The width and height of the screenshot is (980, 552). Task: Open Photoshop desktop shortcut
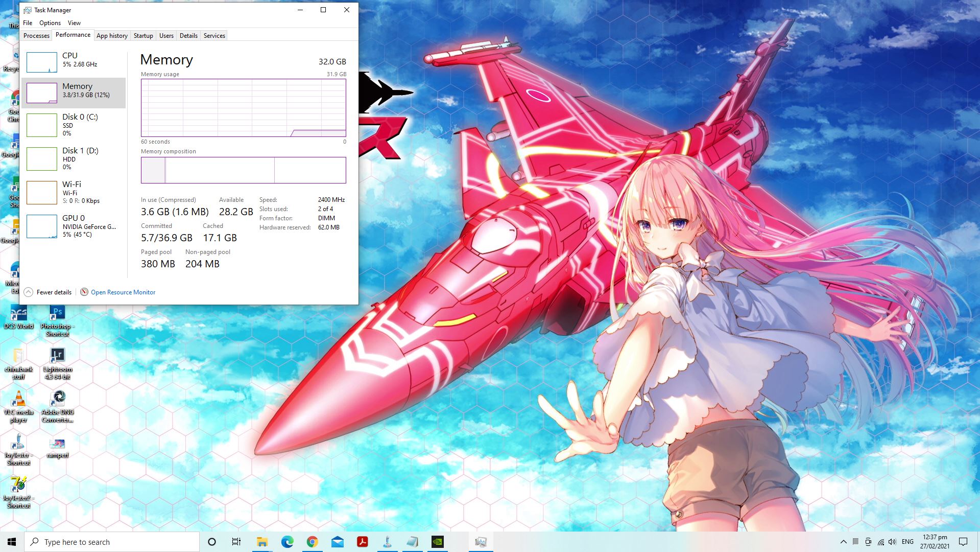pos(57,321)
